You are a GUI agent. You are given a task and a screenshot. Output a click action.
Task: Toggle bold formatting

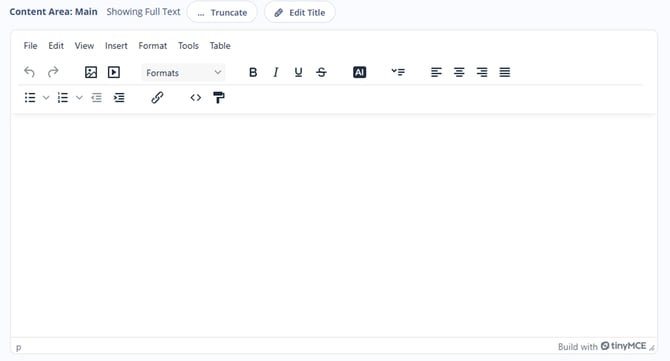click(x=253, y=72)
